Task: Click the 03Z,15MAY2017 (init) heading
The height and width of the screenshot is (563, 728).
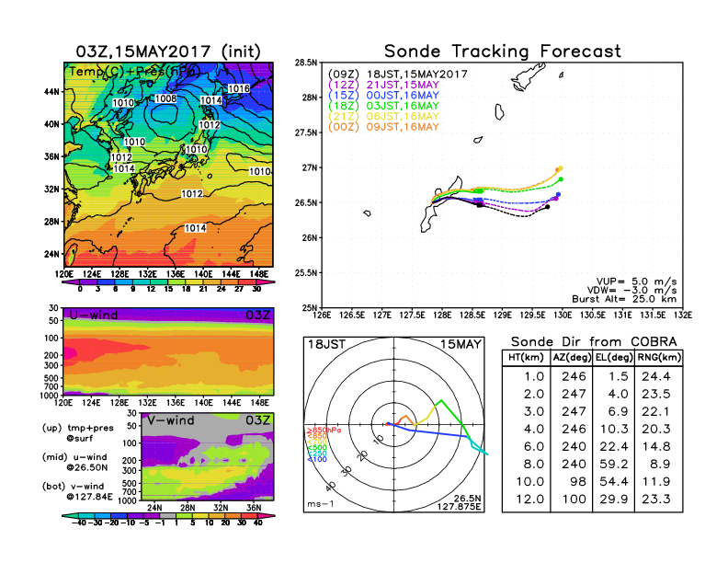Action: point(169,52)
